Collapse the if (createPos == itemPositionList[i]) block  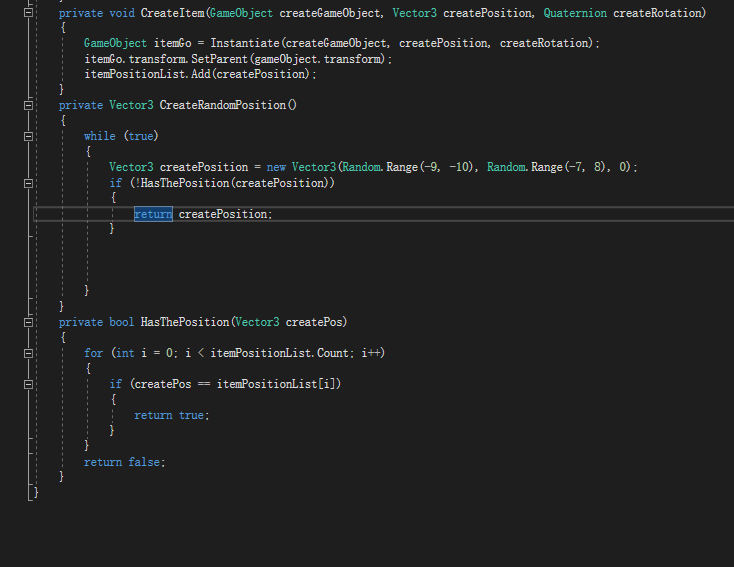(x=29, y=384)
